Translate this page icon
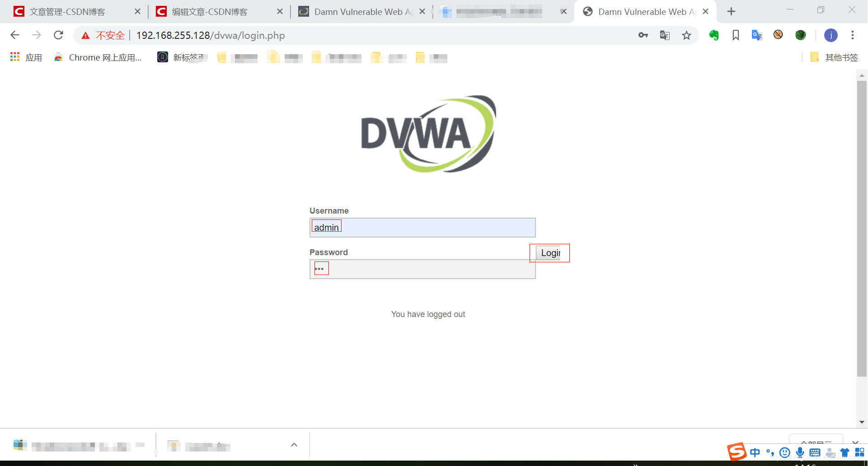 coord(665,35)
